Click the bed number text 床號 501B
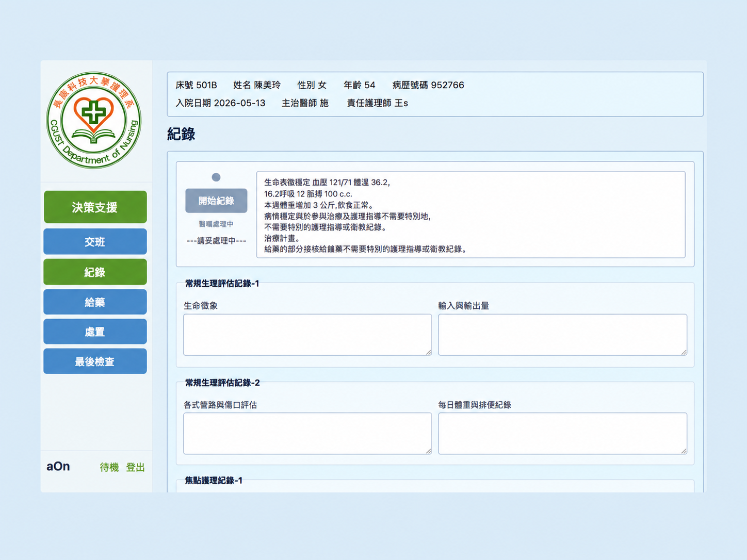Screen dimensions: 747x560 (196, 85)
